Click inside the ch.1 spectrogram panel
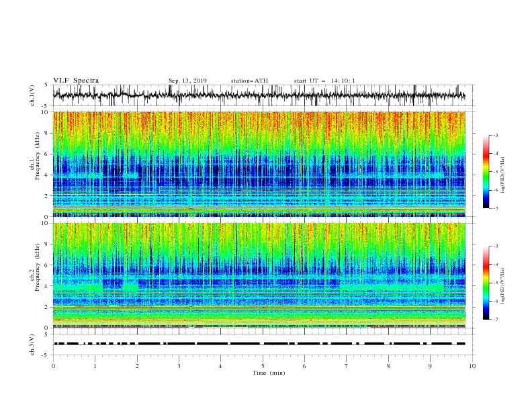Image resolution: width=532 pixels, height=411 pixels. (x=259, y=164)
